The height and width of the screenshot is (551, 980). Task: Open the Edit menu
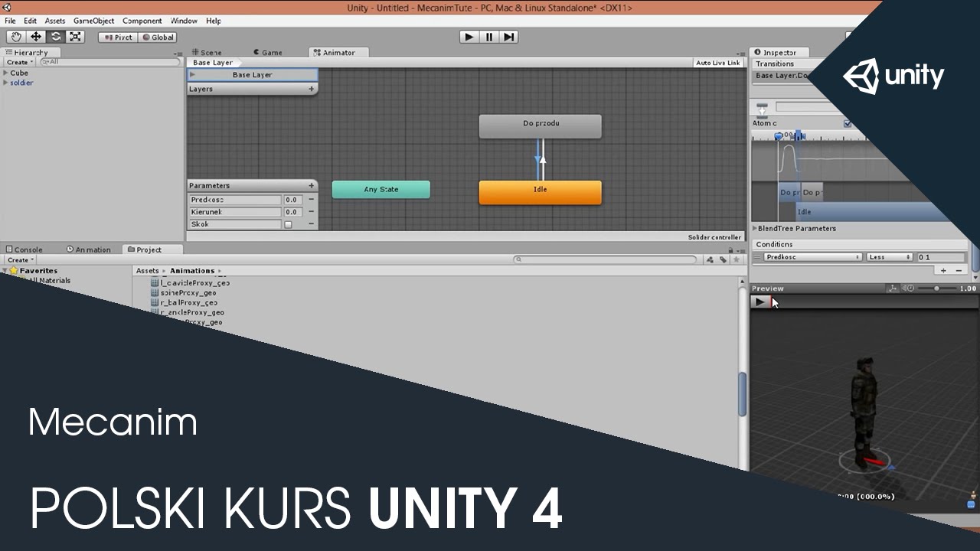(30, 21)
